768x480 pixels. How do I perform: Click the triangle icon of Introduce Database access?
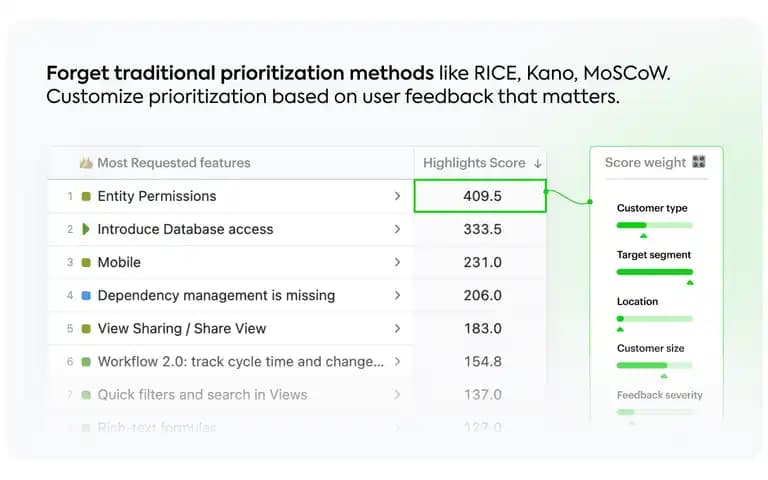click(86, 229)
